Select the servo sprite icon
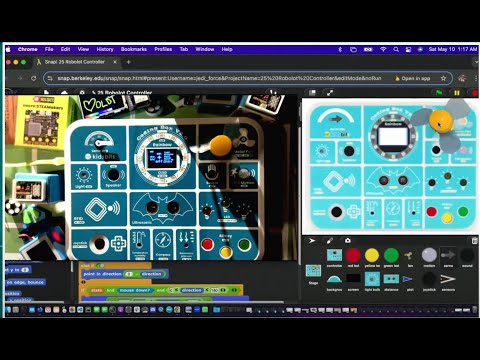 coord(448,255)
